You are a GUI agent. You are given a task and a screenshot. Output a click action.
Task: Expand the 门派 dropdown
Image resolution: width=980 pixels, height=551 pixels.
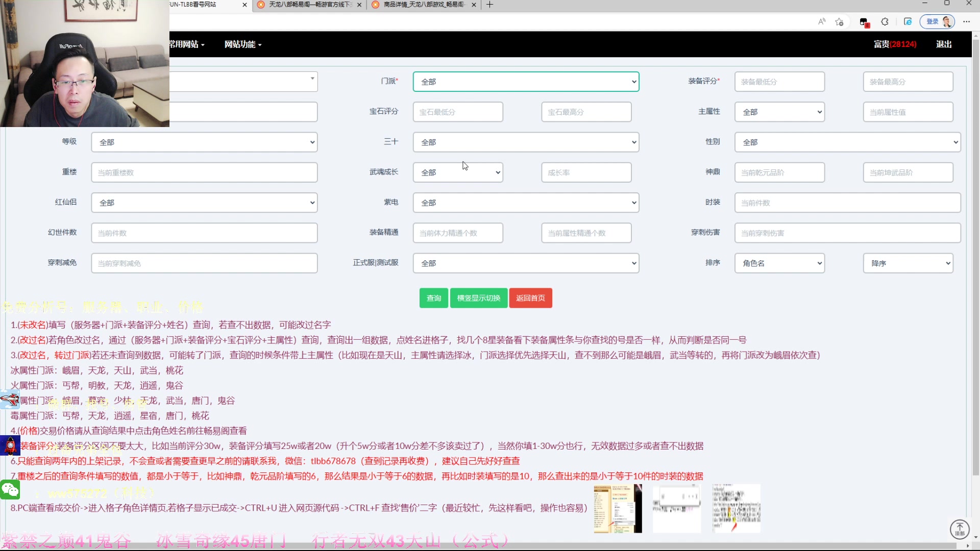click(x=526, y=82)
